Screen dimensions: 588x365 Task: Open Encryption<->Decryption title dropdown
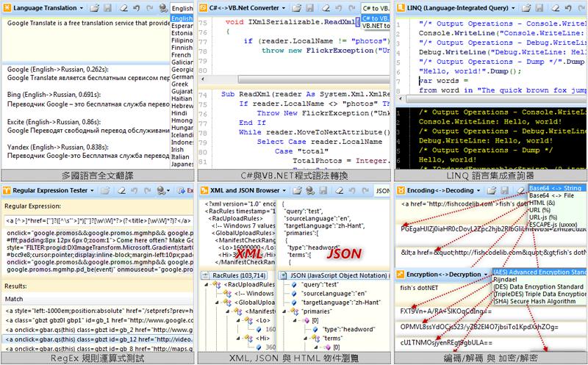click(486, 275)
